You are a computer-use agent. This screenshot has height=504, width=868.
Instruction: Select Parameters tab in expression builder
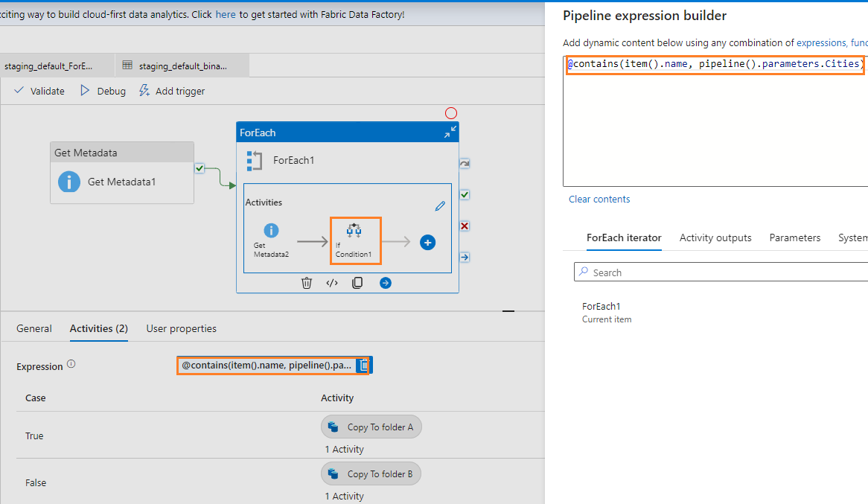[x=795, y=237]
